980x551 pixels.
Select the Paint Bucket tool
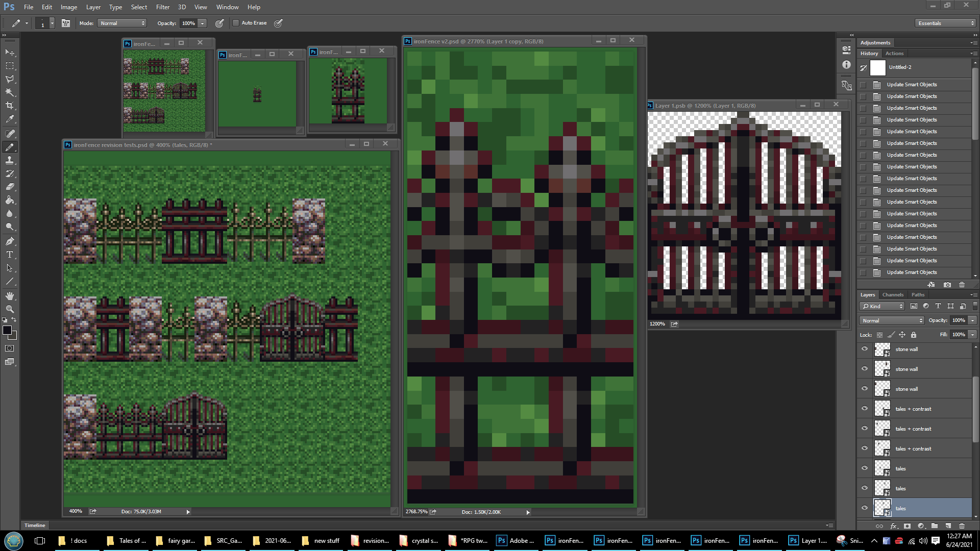pyautogui.click(x=10, y=200)
